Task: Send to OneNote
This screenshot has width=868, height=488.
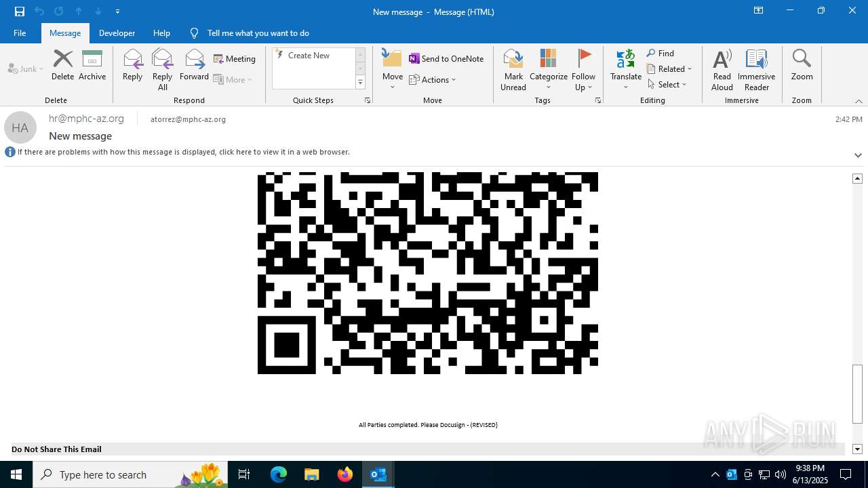Action: 446,59
